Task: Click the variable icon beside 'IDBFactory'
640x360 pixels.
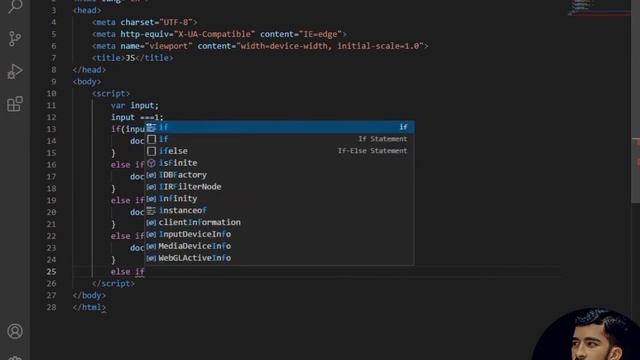Action: pyautogui.click(x=151, y=175)
